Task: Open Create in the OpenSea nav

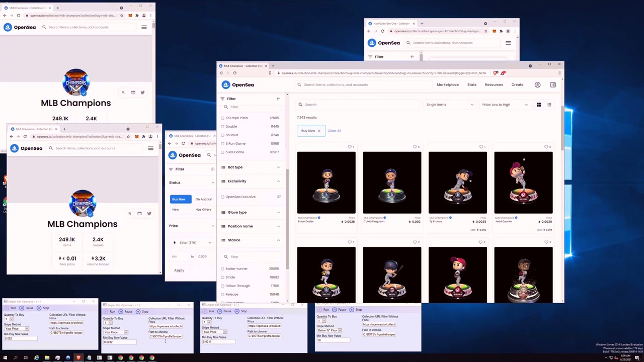Action: click(x=517, y=84)
